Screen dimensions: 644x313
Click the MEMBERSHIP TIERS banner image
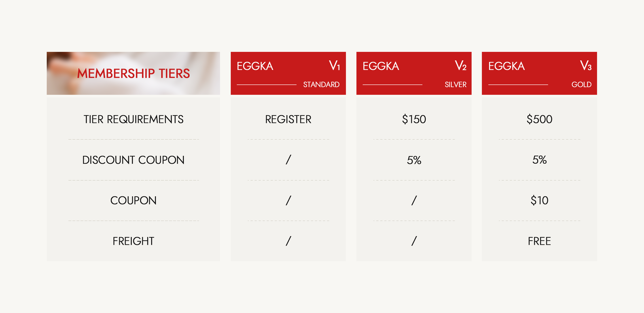133,73
